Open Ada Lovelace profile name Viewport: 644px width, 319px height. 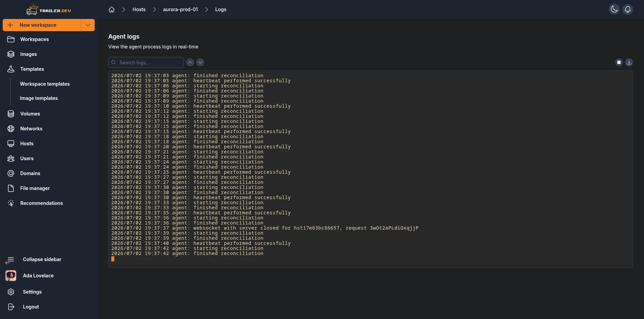point(38,276)
